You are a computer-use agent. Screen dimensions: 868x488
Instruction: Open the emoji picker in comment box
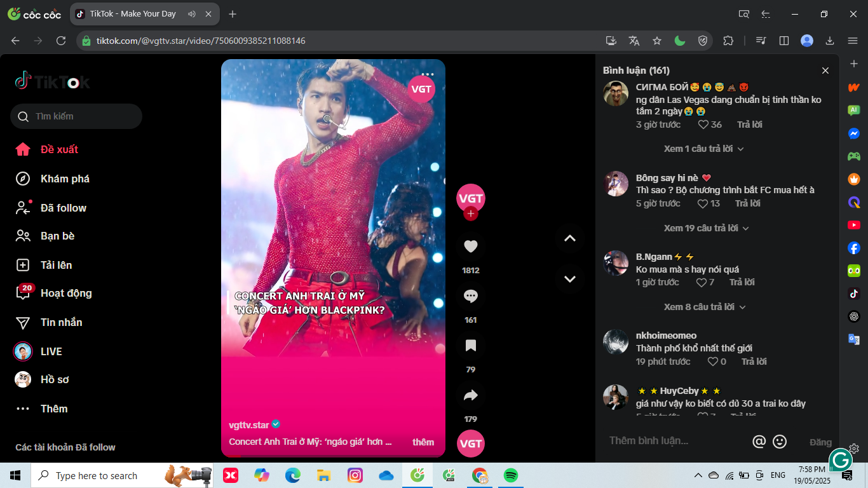tap(780, 442)
